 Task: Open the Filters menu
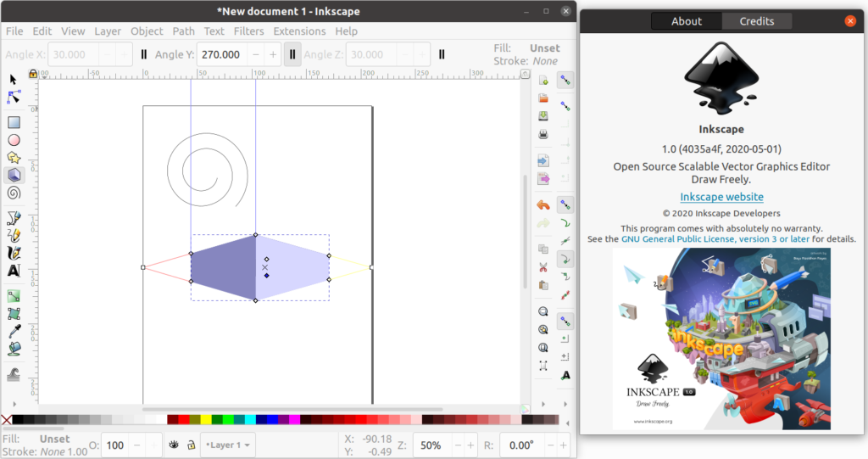tap(248, 31)
